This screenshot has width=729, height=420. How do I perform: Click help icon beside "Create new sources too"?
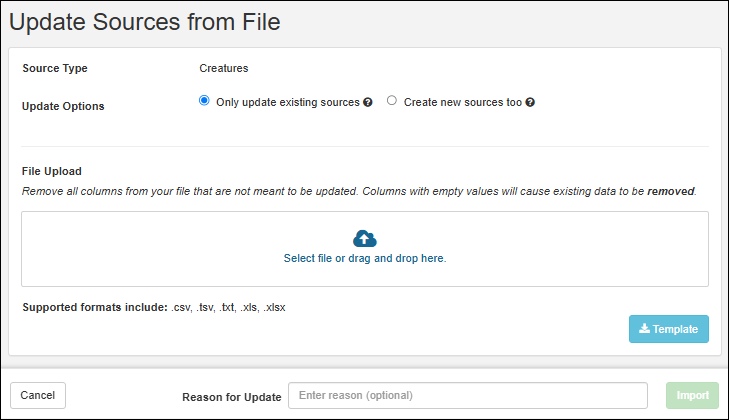530,102
